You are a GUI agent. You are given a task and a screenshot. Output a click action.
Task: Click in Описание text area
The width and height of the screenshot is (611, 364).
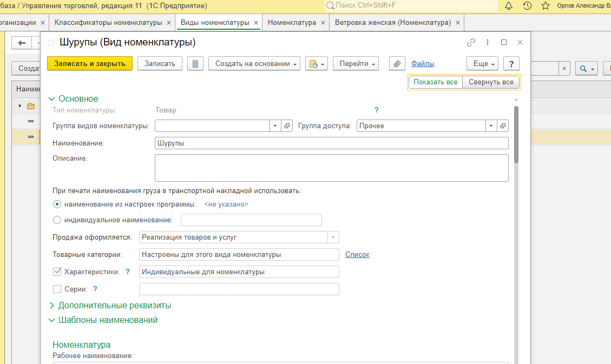[x=332, y=168]
